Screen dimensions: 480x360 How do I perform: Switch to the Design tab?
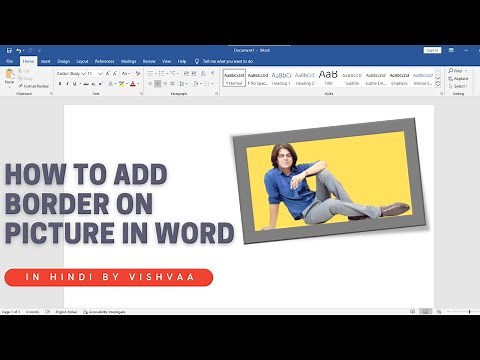coord(63,61)
